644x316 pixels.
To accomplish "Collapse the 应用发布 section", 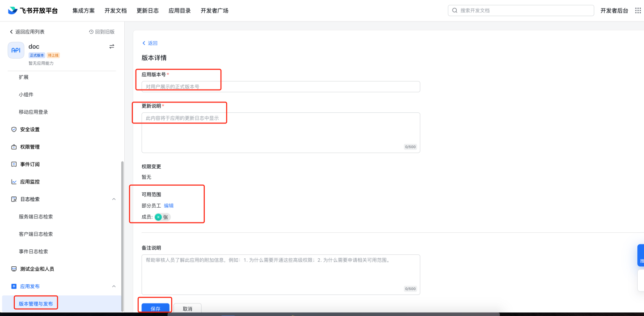I will (x=114, y=286).
